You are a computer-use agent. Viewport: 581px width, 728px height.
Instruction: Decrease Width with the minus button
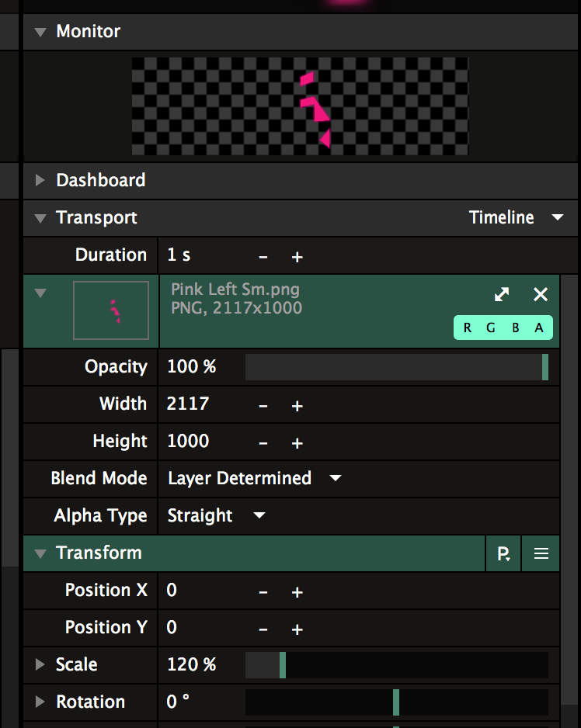(263, 406)
